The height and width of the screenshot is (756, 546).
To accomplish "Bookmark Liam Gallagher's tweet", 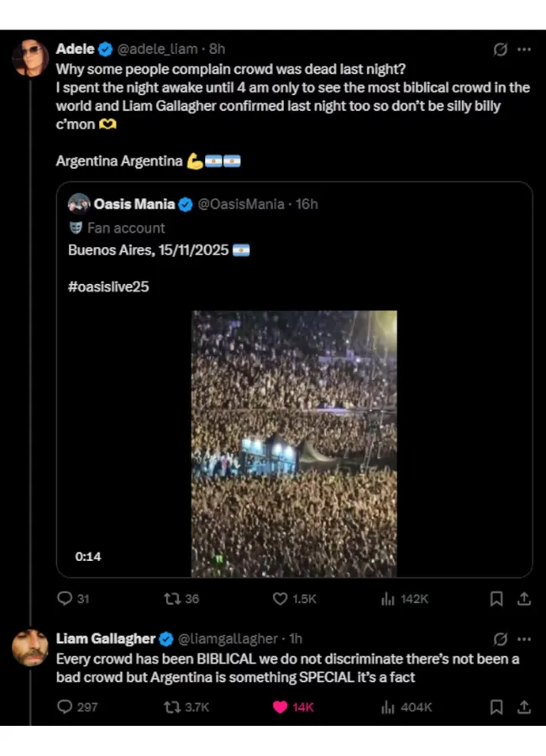I will (496, 707).
